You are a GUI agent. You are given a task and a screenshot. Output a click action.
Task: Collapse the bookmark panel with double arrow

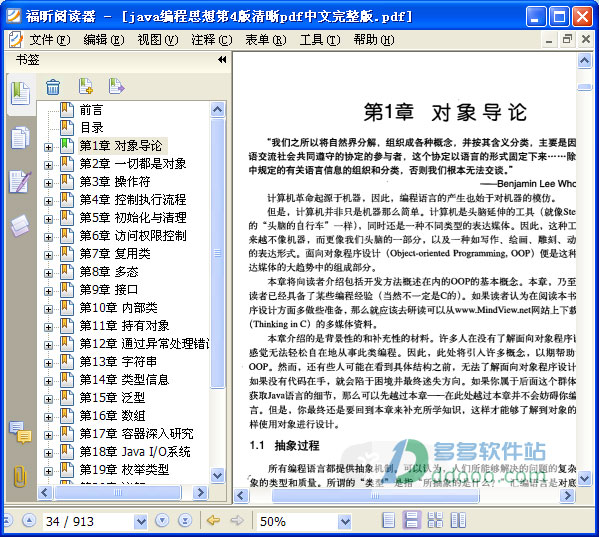[x=222, y=60]
